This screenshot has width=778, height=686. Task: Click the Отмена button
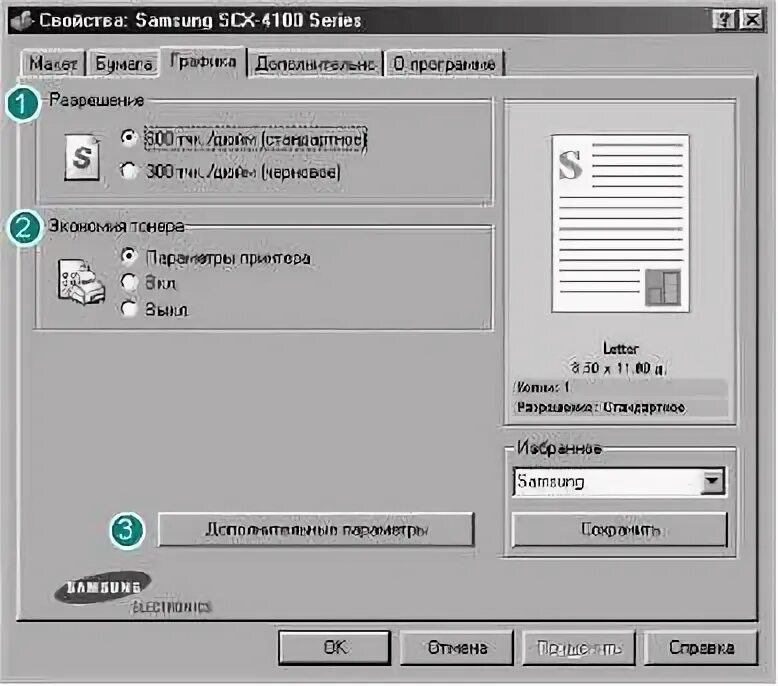(456, 647)
